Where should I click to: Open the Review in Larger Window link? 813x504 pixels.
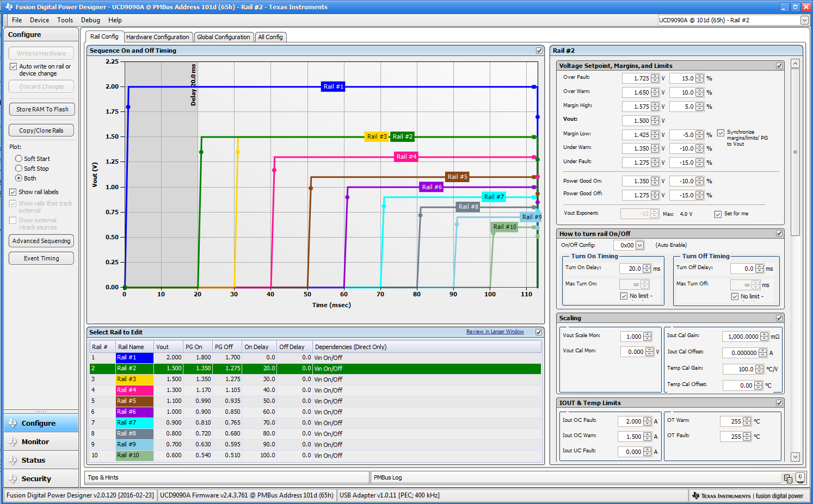495,332
